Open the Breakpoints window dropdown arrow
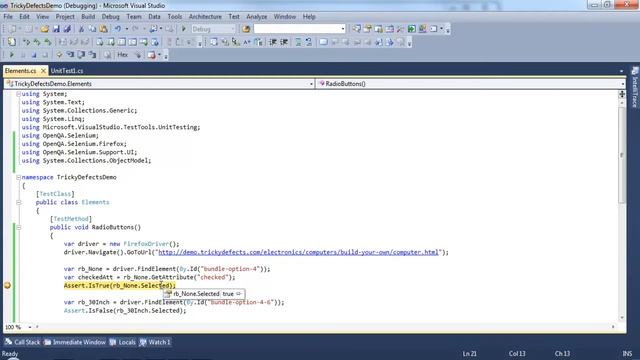The image size is (640, 360). (160, 55)
